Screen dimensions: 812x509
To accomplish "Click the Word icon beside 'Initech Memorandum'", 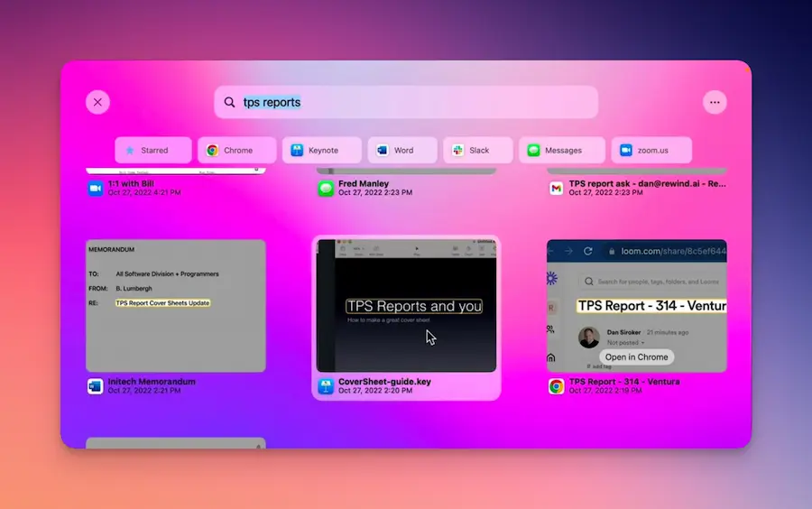I will click(96, 386).
